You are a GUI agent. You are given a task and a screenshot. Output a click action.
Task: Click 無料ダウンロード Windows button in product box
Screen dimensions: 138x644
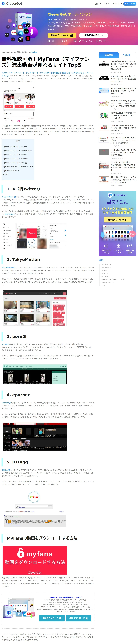click(x=52, y=618)
